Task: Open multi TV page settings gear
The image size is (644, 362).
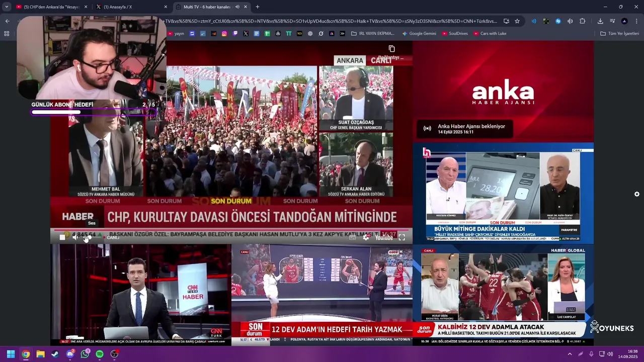Action: (636, 194)
